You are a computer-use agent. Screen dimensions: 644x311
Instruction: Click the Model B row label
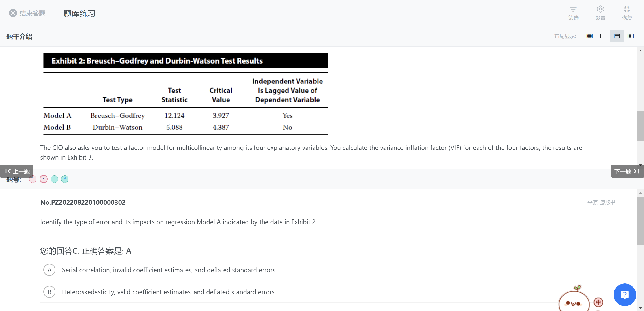pos(57,127)
